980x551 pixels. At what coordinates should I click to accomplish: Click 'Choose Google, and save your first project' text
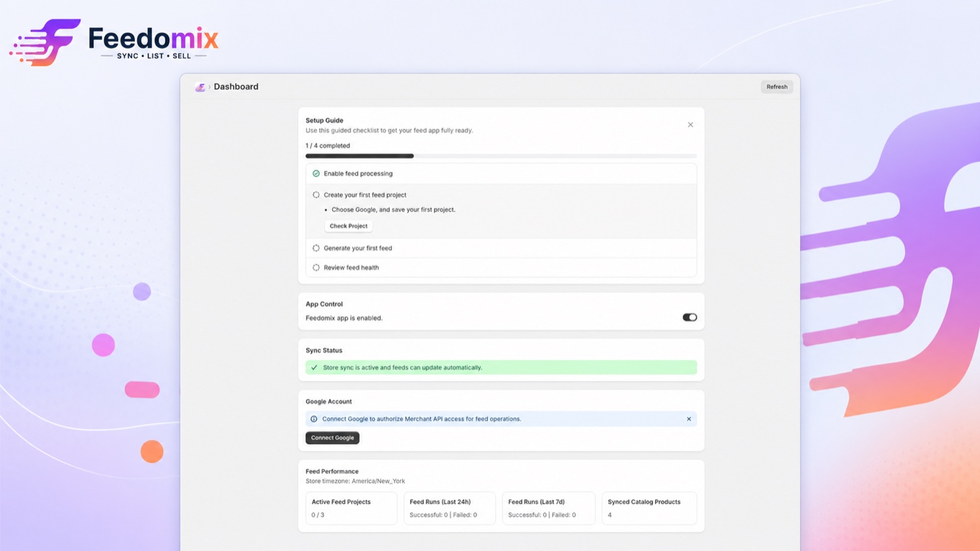coord(393,210)
